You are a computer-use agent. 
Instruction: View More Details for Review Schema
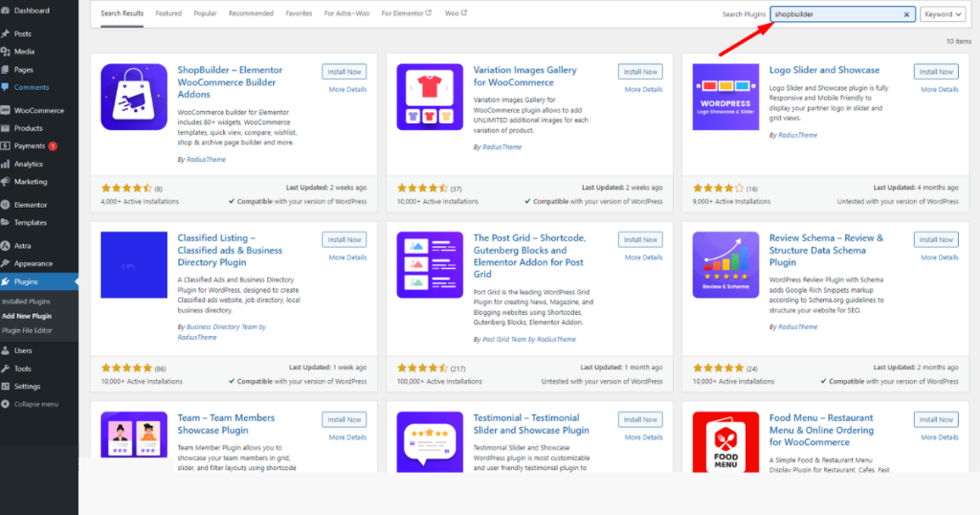point(940,257)
